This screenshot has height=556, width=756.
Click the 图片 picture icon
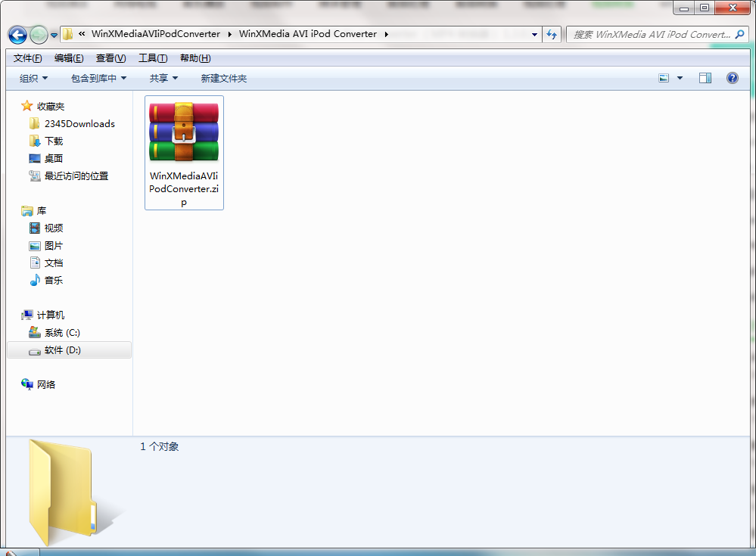point(35,246)
